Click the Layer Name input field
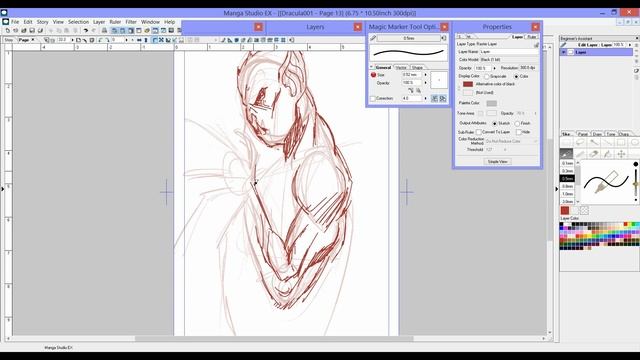This screenshot has width=640, height=360. tap(509, 52)
